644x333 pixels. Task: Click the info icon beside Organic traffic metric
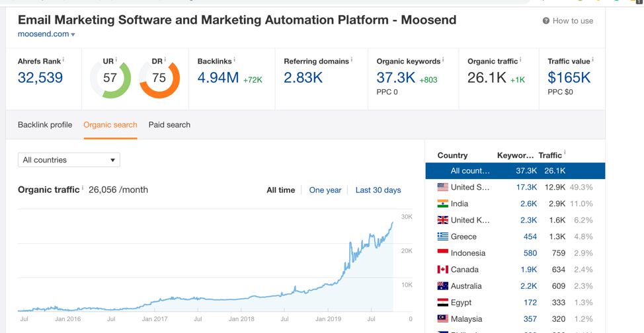coord(520,60)
